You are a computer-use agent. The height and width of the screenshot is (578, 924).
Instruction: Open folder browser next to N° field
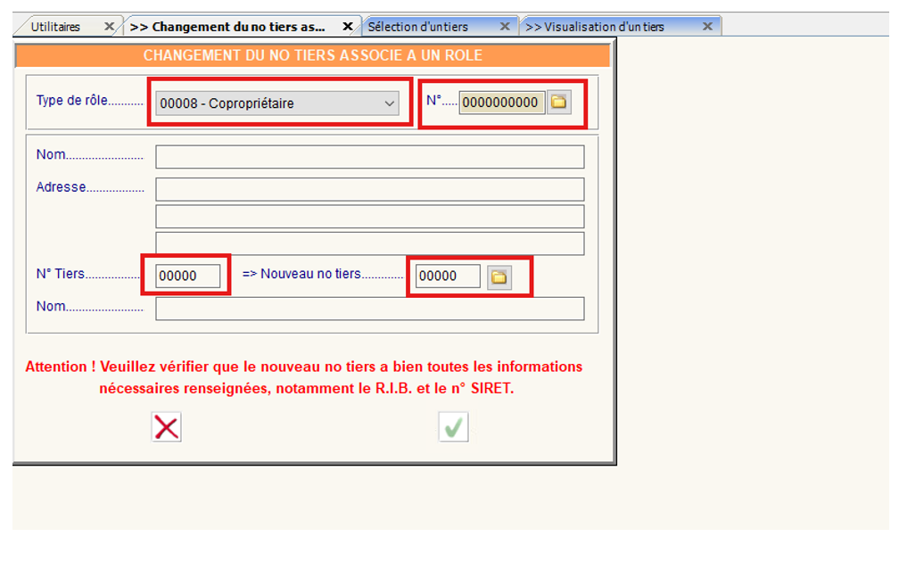pyautogui.click(x=558, y=103)
